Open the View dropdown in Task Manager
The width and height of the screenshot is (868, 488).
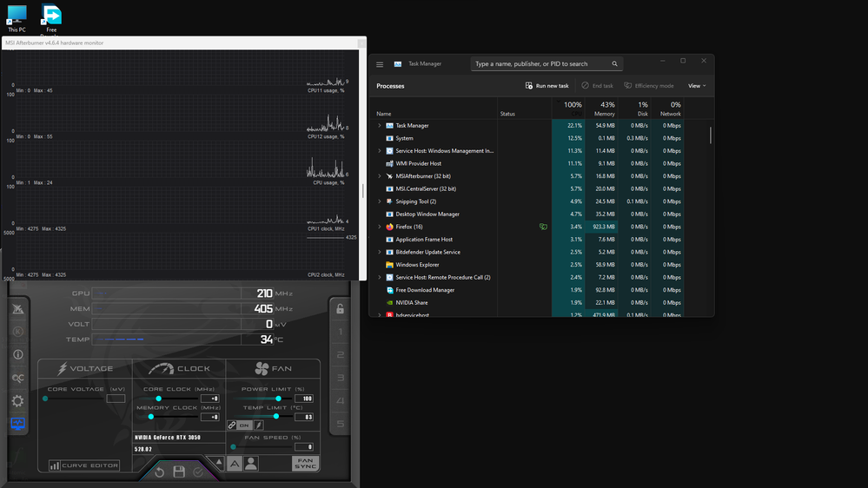click(697, 86)
